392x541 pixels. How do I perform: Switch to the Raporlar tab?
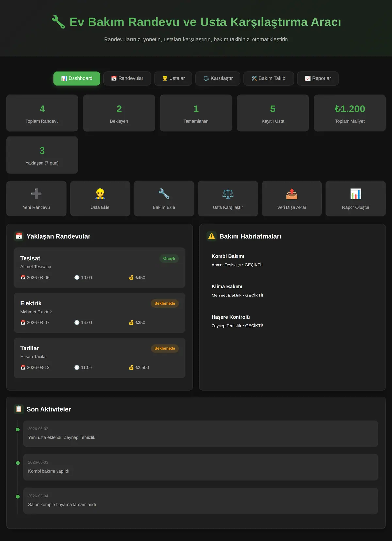(x=318, y=78)
